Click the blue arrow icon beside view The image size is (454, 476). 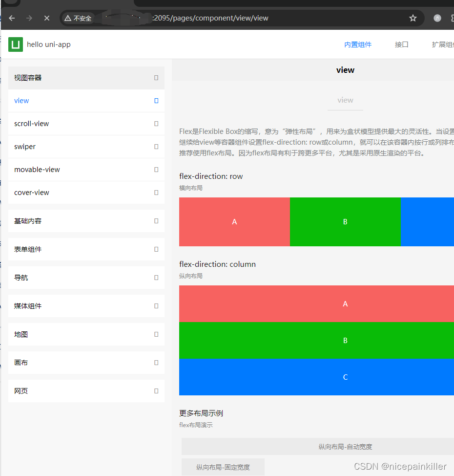(156, 100)
